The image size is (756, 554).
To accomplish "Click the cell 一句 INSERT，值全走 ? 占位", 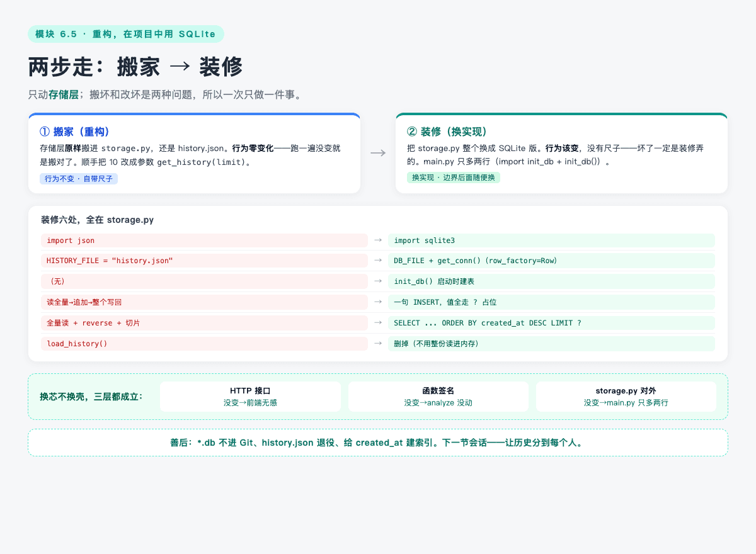I will pyautogui.click(x=551, y=302).
